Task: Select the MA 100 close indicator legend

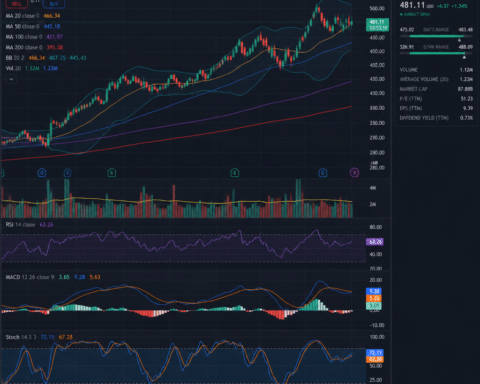Action: coord(34,37)
